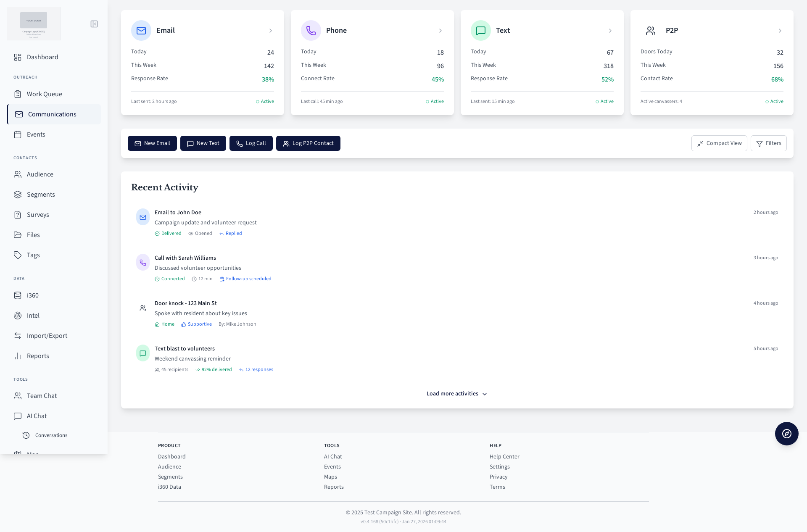This screenshot has width=807, height=532.
Task: Open Import/Export in sidebar
Action: click(x=47, y=336)
